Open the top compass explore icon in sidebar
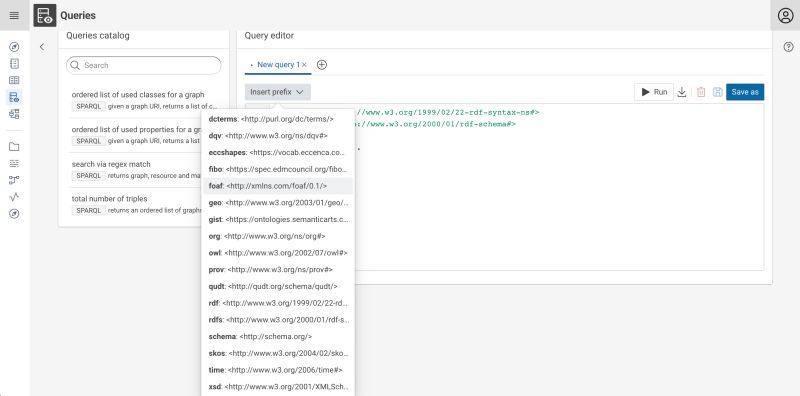This screenshot has width=800, height=396. pyautogui.click(x=14, y=47)
